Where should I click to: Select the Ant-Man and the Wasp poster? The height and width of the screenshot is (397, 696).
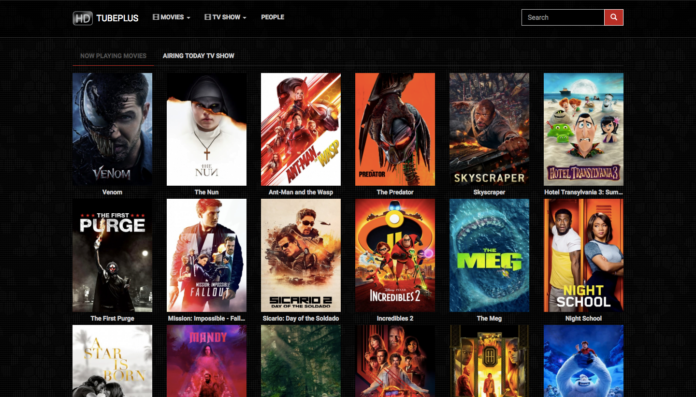[301, 129]
